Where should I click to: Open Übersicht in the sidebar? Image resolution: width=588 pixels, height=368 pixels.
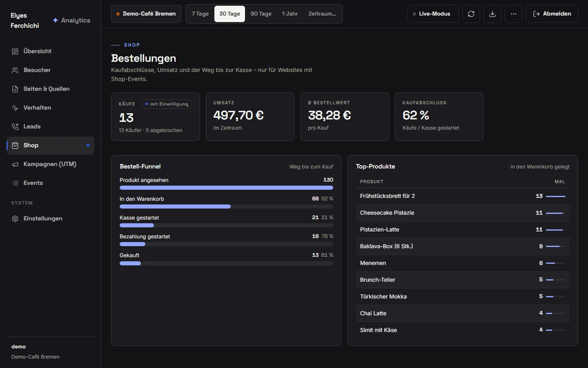pyautogui.click(x=50, y=52)
